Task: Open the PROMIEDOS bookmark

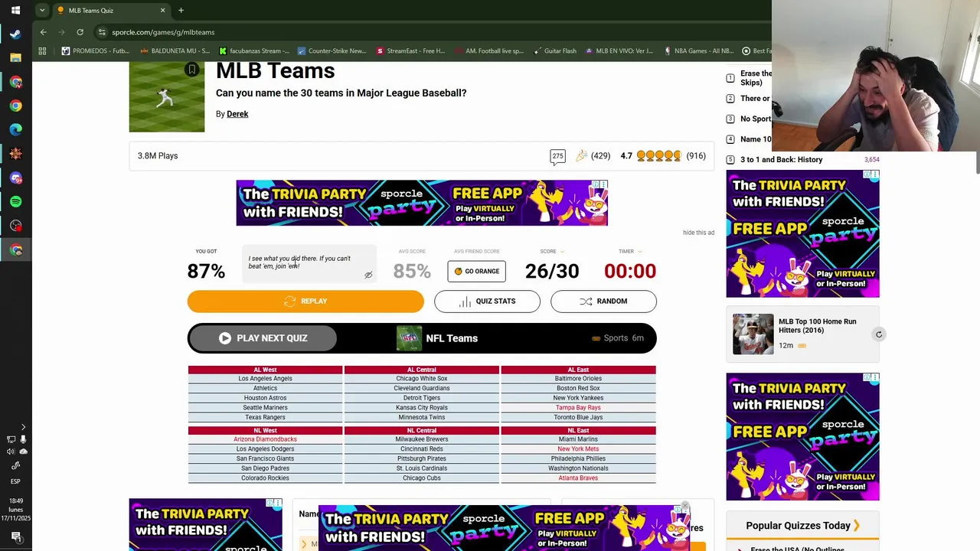Action: [x=95, y=51]
